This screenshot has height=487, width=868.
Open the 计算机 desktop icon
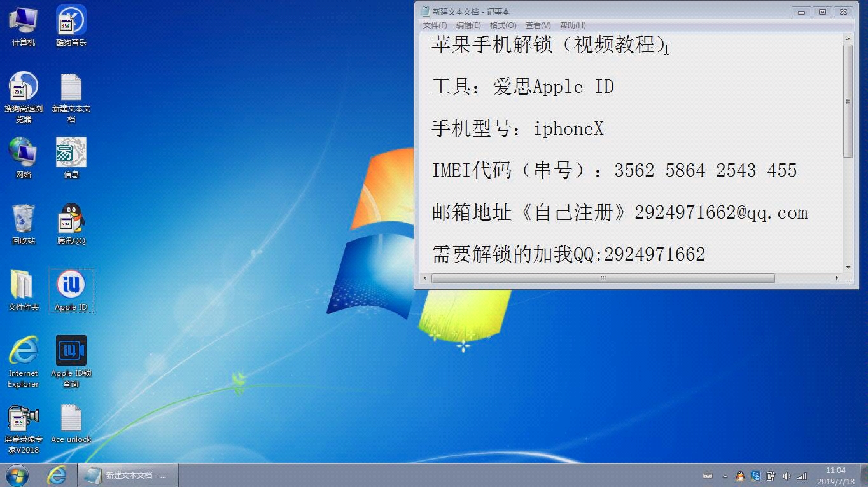[24, 26]
